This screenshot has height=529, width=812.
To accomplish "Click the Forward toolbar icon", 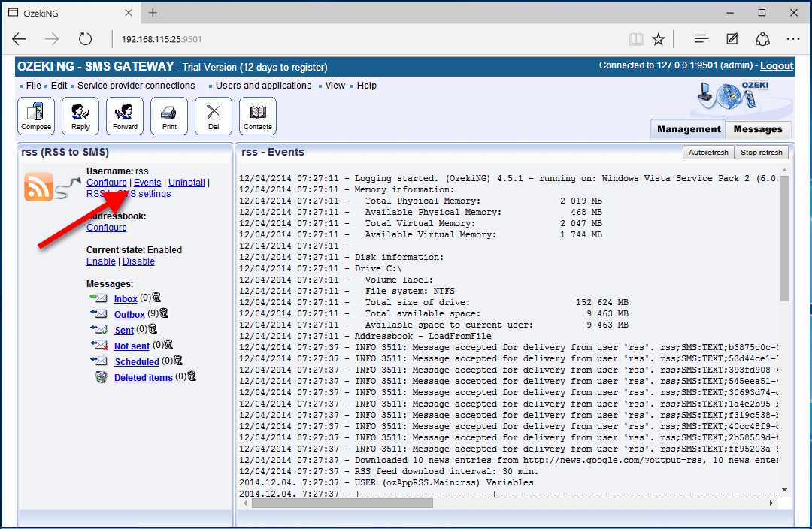I will tap(125, 116).
